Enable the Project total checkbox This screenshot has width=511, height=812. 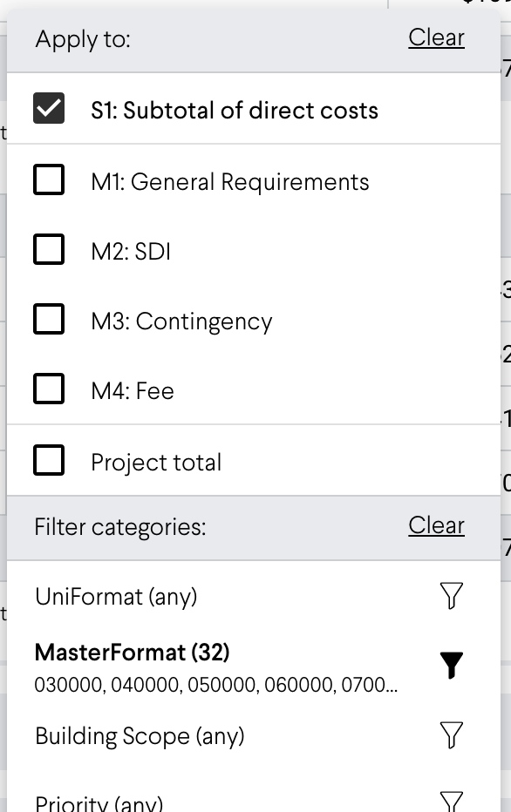[x=49, y=460]
